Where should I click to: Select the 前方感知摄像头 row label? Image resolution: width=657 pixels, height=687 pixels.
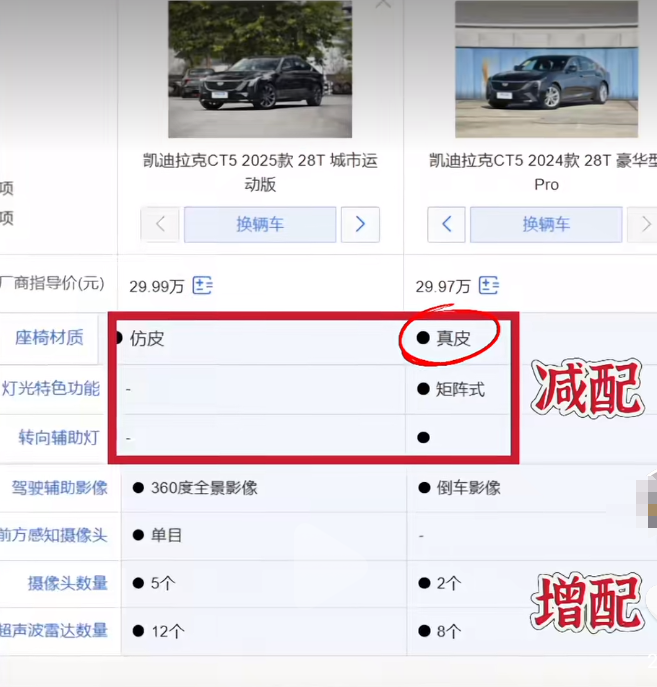click(53, 535)
